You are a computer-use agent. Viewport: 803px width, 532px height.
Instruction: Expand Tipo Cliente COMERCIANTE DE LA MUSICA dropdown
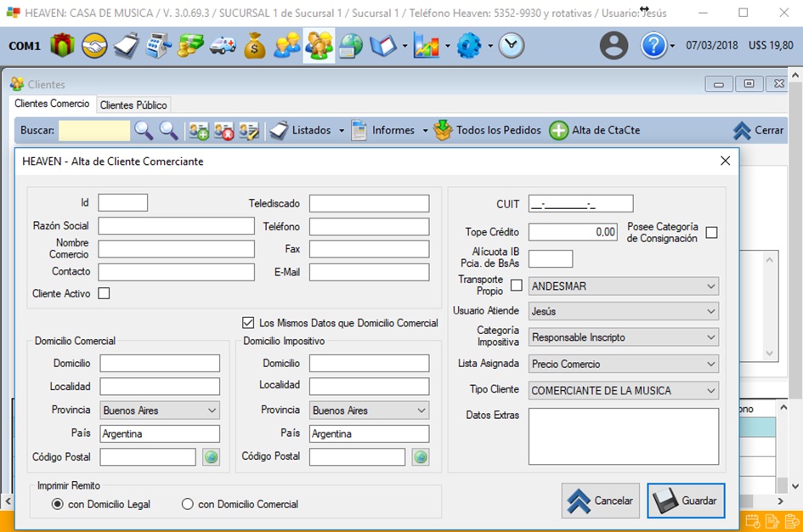(623, 391)
